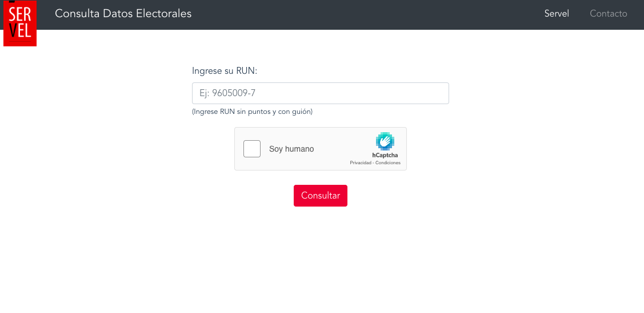Open the Servel navigation link
The height and width of the screenshot is (313, 644).
(x=557, y=14)
